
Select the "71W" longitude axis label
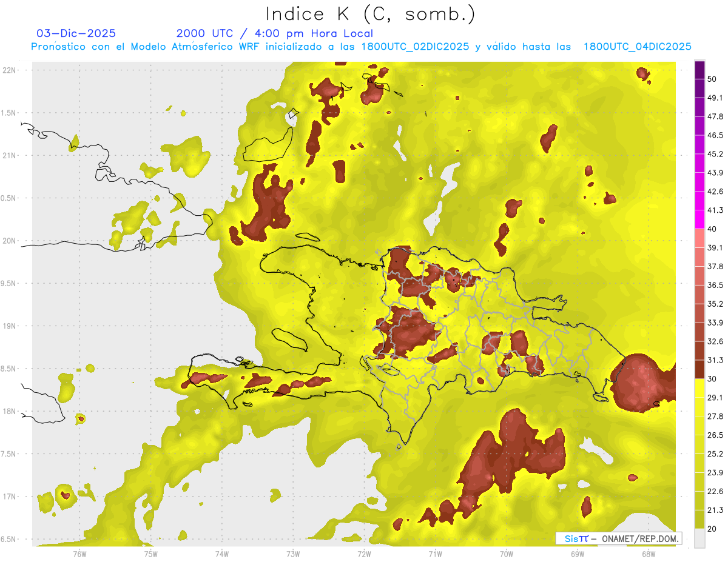tap(435, 554)
